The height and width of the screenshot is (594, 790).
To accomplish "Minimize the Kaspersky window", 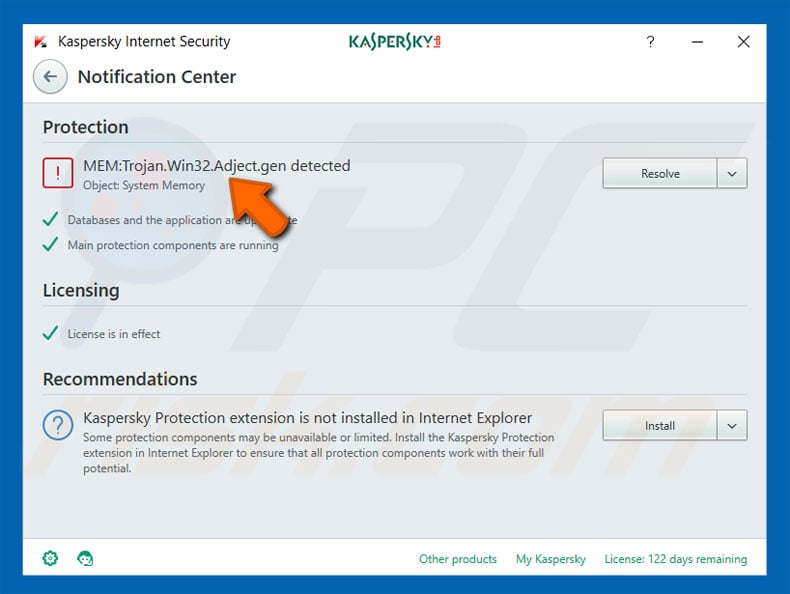I will click(x=697, y=42).
